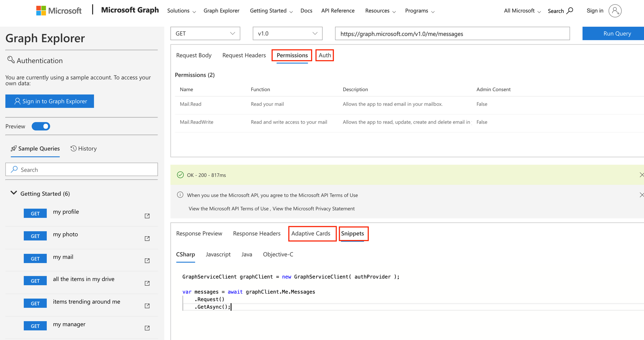Open the History tab
The image size is (644, 340).
pyautogui.click(x=83, y=149)
